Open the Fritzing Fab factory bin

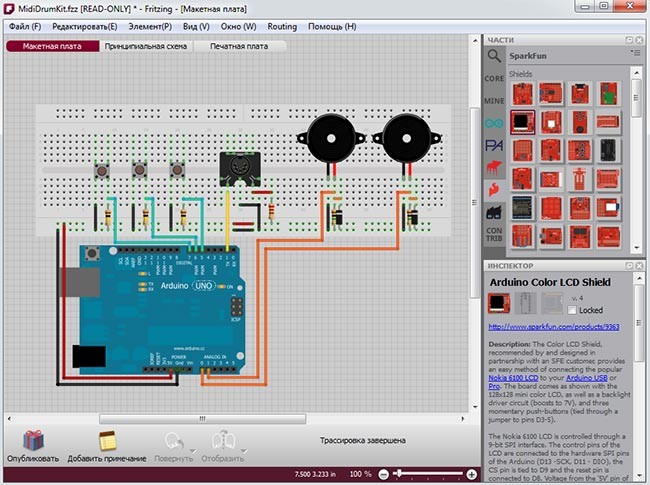494,213
